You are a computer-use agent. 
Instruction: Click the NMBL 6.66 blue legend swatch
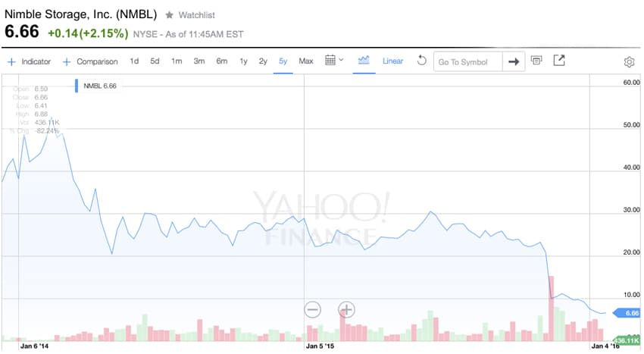point(77,86)
